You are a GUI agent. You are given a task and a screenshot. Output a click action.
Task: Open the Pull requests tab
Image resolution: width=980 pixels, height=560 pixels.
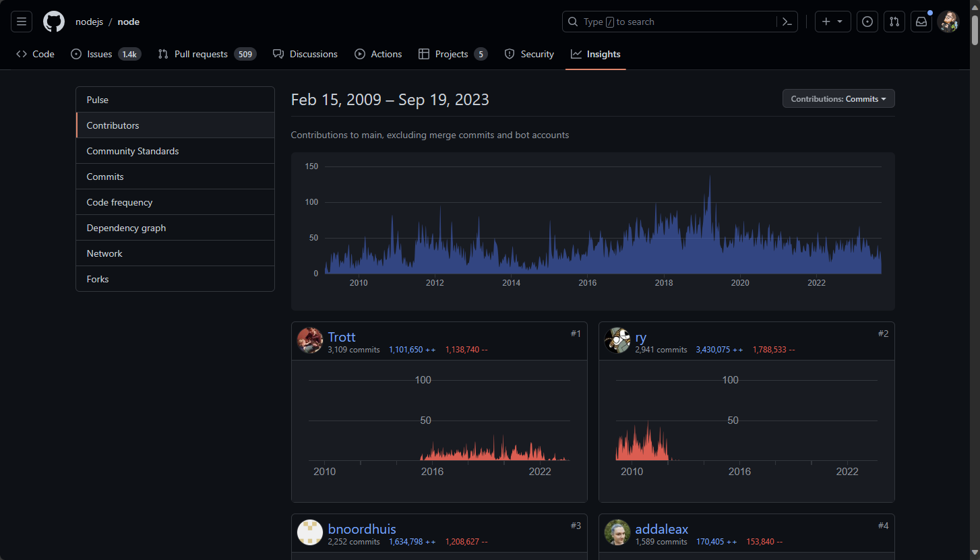coord(208,54)
